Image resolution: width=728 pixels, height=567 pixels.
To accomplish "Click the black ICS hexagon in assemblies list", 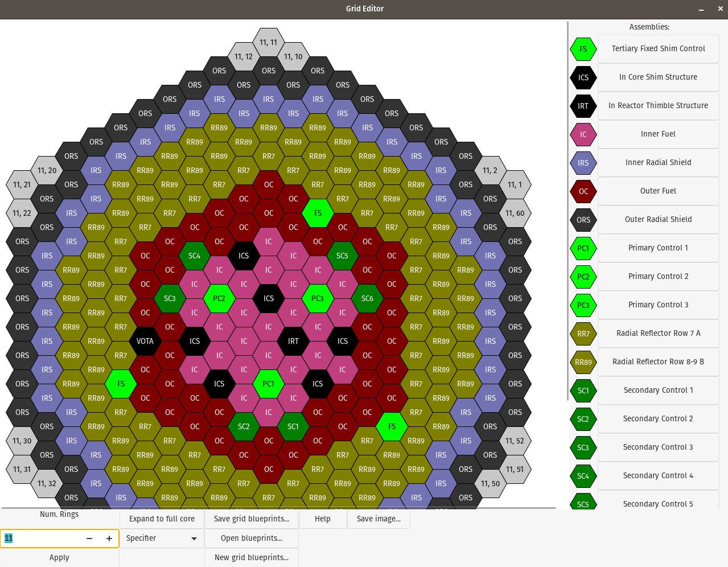I will tap(583, 77).
